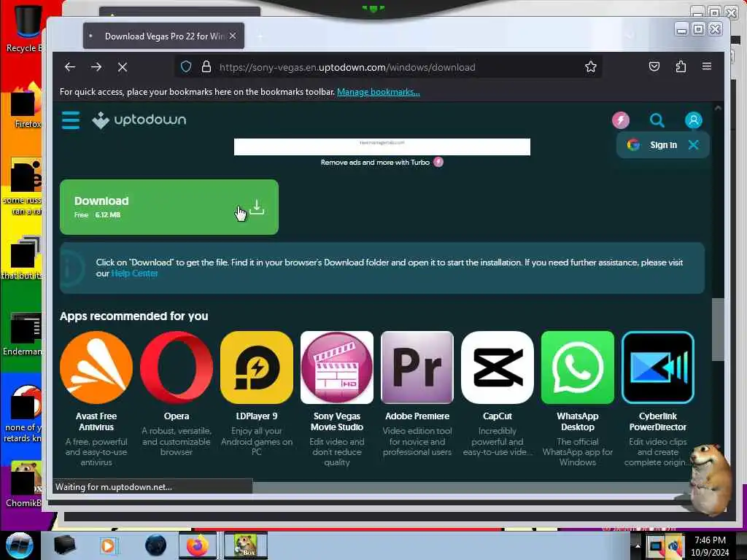Stop the page from loading
Viewport: 747px width, 560px height.
pyautogui.click(x=123, y=67)
